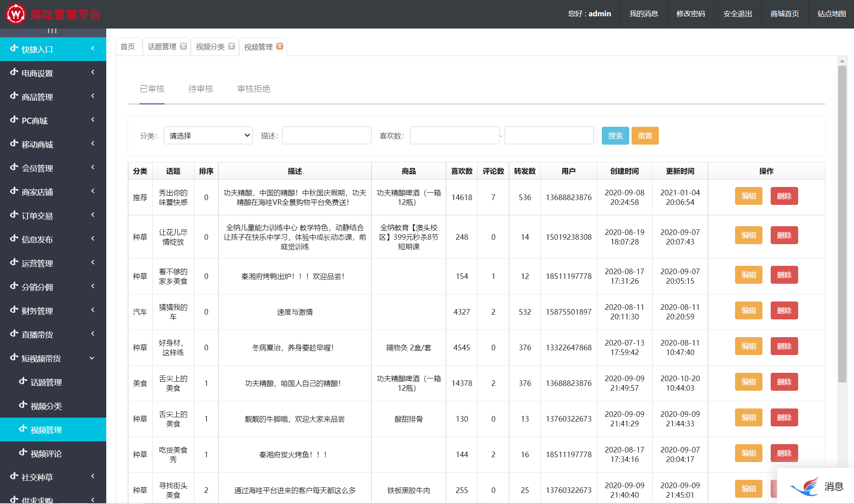Click the icon beside 视频评论 in sidebar

click(23, 452)
